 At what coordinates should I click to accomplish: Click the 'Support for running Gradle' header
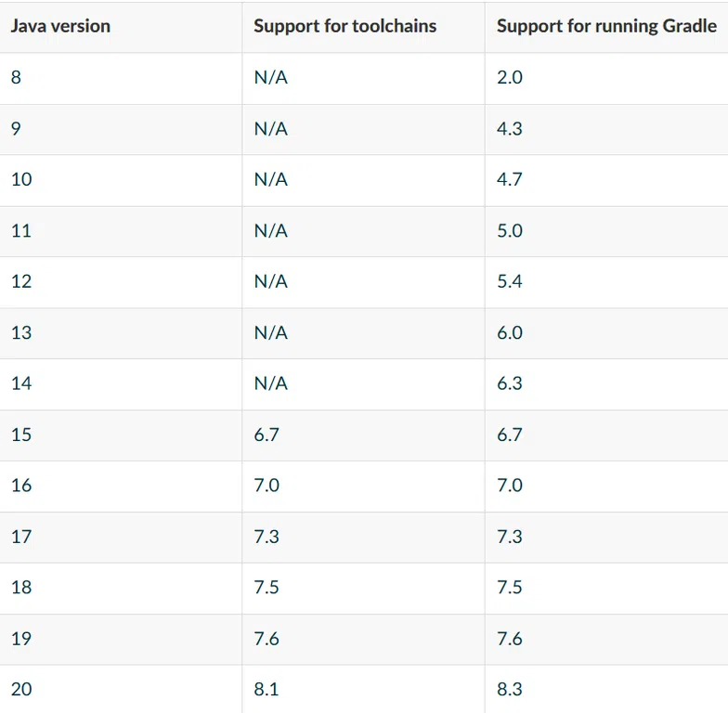pos(606,26)
